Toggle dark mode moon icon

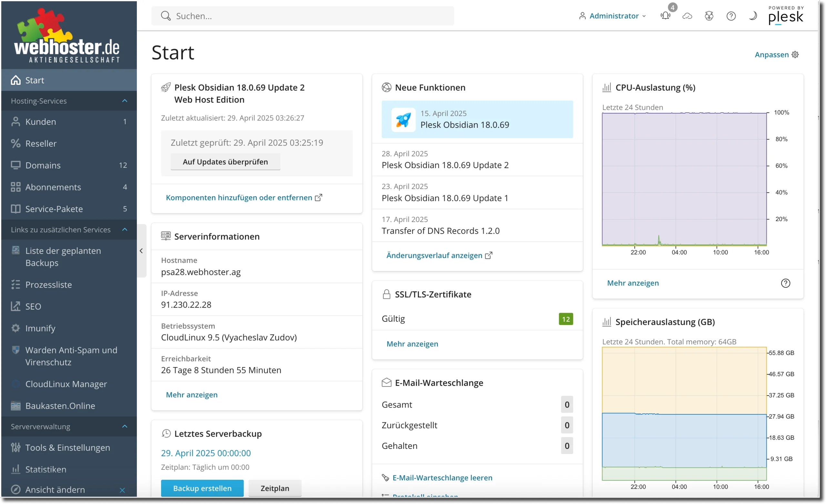tap(752, 16)
